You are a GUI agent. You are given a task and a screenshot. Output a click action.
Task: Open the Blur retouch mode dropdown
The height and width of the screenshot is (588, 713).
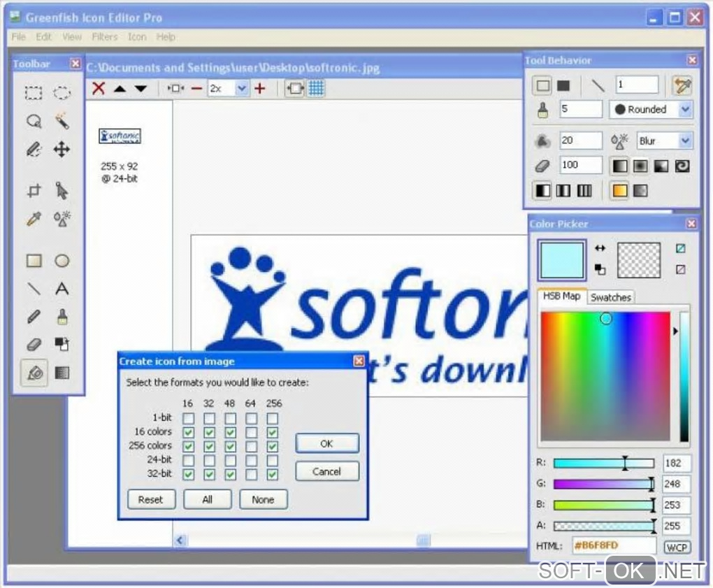click(685, 141)
